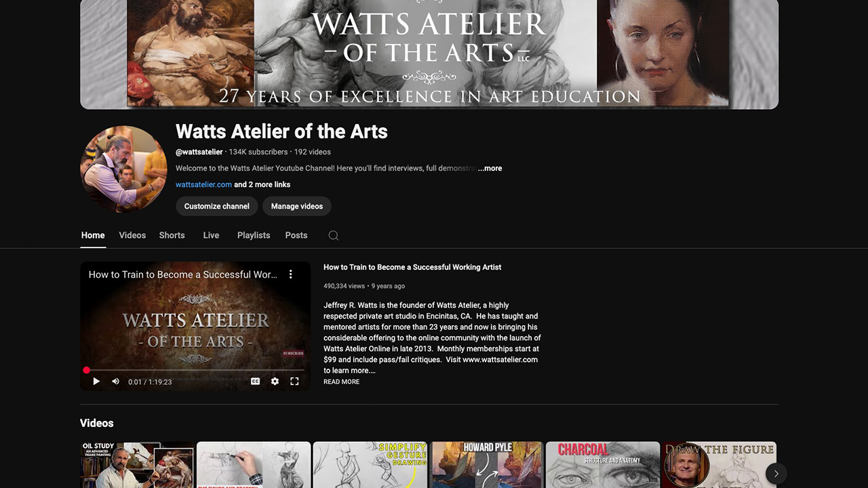Open the Simplify Gesture Drawing thumbnail
Screen dimensions: 868x488
[x=370, y=465]
